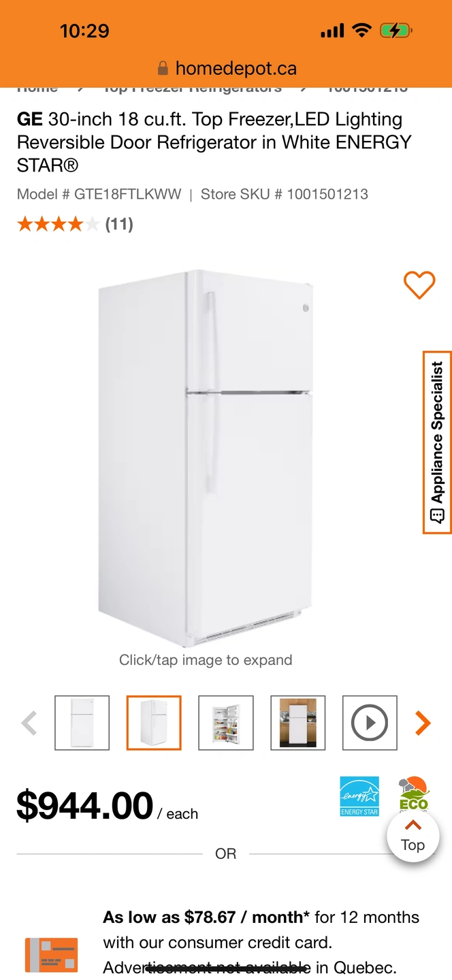Open the Appliance Specialist chat tab
Viewport: 452px width, 980px height.
pyautogui.click(x=437, y=442)
